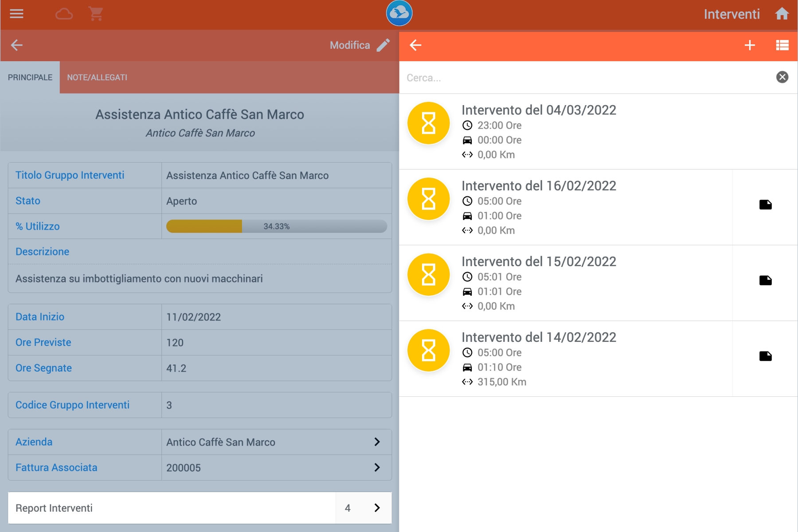Switch list view with the list icon
798x532 pixels.
782,45
